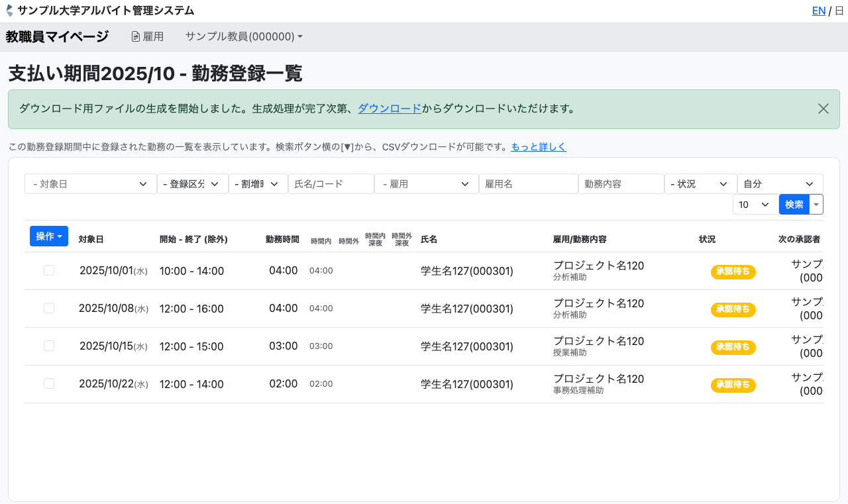Tick the checkbox for 2025/10/08 entry

coord(49,308)
